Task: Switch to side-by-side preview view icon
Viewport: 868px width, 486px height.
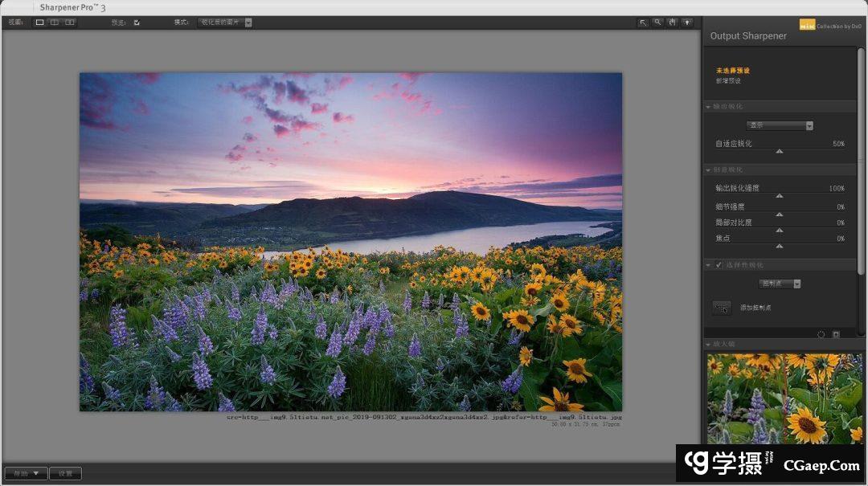Action: coord(70,22)
